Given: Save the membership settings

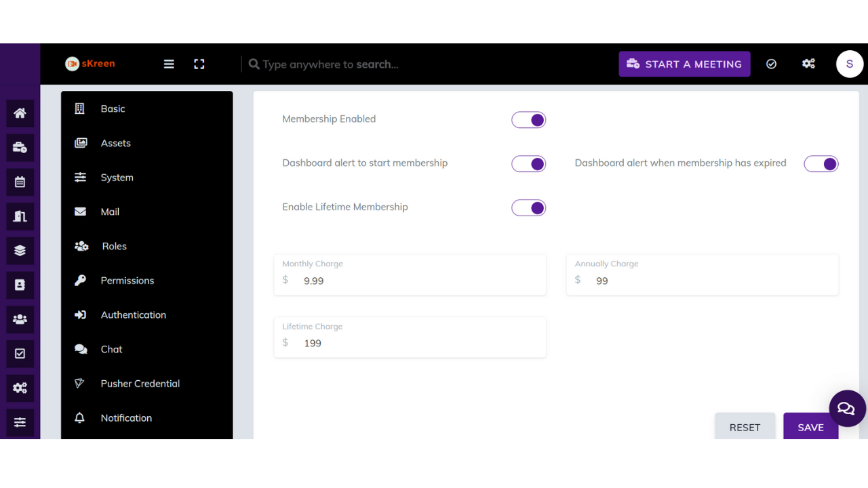Looking at the screenshot, I should pyautogui.click(x=810, y=427).
